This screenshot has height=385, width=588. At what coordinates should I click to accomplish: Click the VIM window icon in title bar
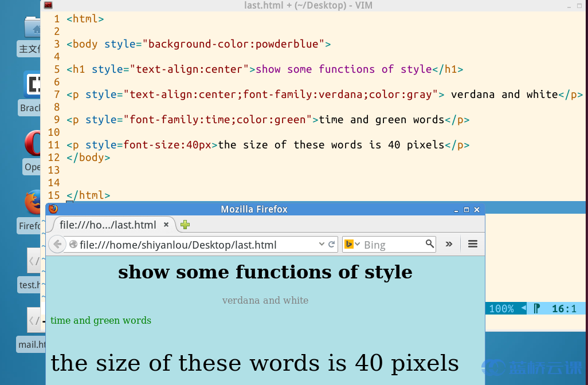click(x=48, y=5)
